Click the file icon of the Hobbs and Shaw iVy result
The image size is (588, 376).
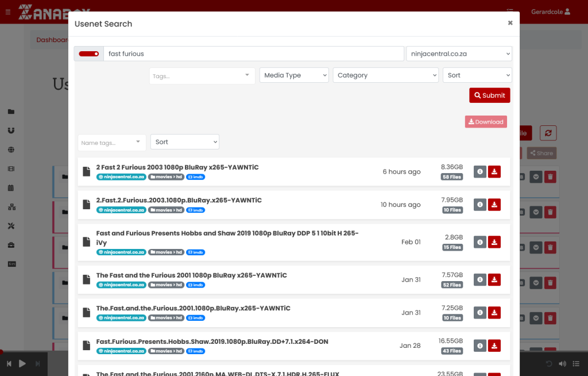[x=87, y=242]
